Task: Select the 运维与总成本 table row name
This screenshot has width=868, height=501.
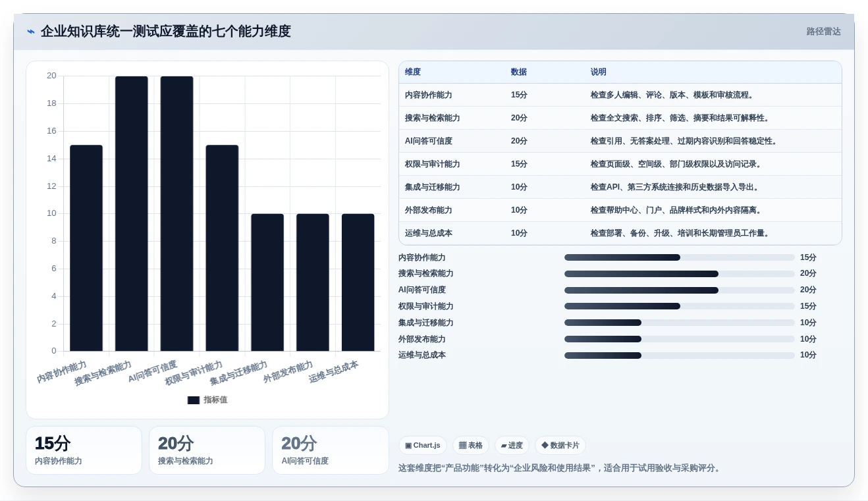Action: [429, 233]
